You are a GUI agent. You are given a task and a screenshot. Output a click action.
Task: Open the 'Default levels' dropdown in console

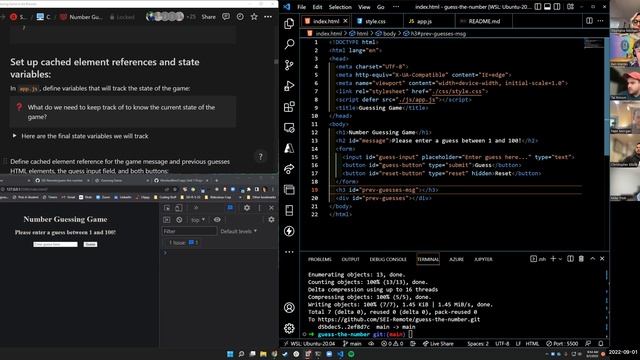(239, 231)
